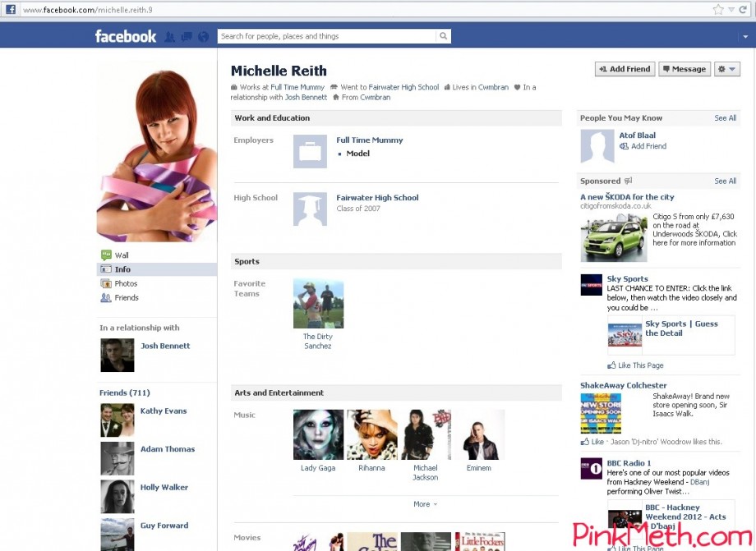756x551 pixels.
Task: Open Sky Sports sponsored page link
Action: click(x=627, y=279)
